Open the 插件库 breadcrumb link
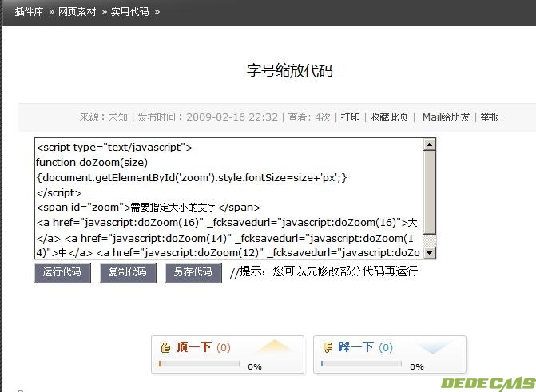The width and height of the screenshot is (536, 392). 29,12
